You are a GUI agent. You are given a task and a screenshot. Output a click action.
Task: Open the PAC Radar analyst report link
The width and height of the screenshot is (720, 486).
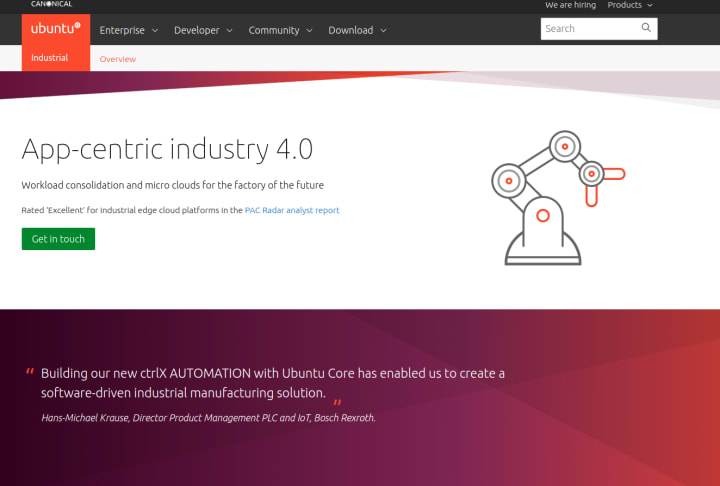[x=292, y=210]
